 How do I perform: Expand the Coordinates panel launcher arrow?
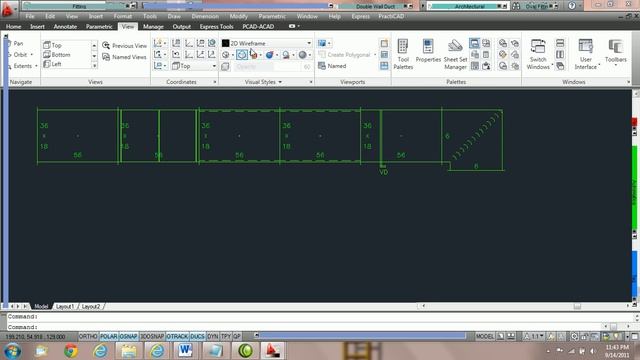[215, 82]
